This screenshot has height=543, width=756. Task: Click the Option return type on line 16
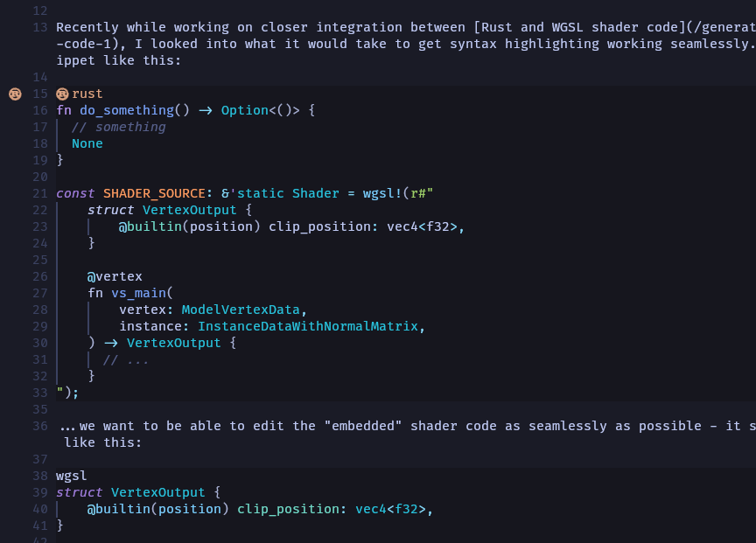[x=244, y=110]
